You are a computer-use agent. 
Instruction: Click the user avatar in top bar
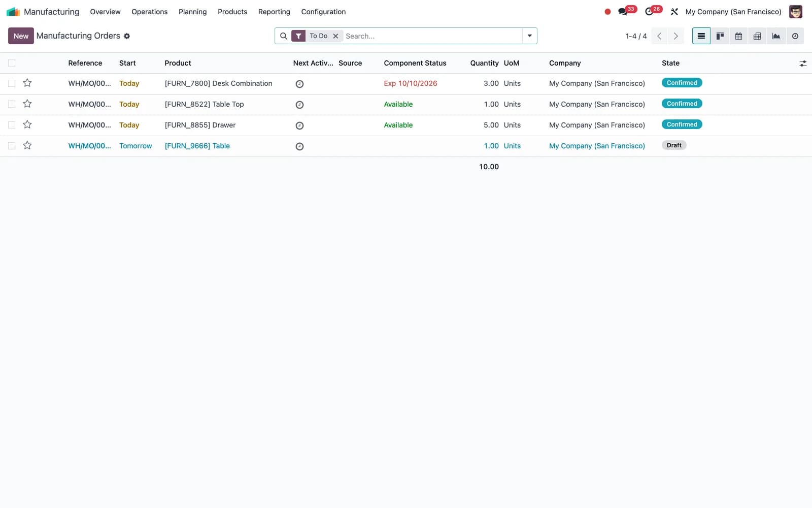[x=796, y=12]
